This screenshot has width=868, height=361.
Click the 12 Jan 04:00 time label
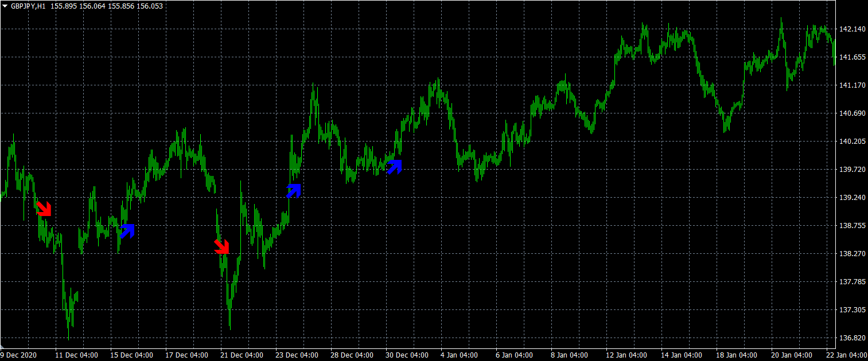(627, 355)
